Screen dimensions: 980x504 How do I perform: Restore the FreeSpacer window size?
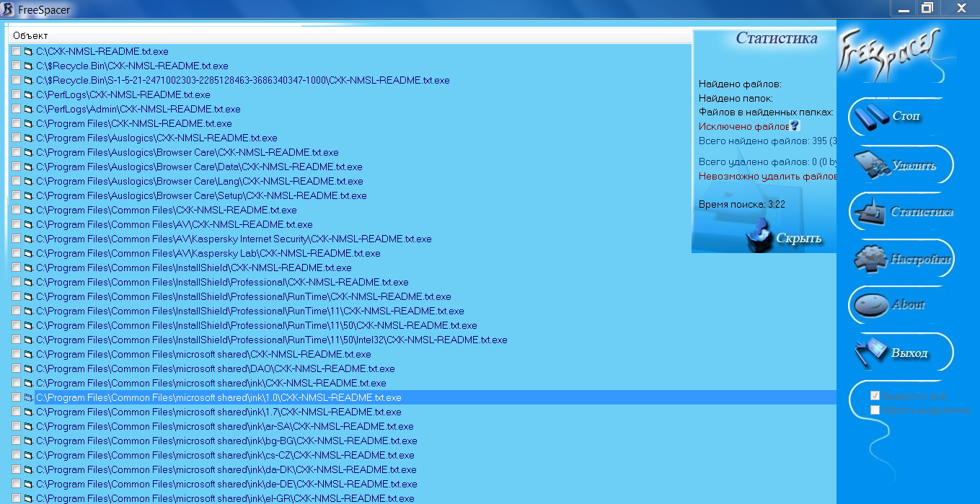[x=927, y=8]
